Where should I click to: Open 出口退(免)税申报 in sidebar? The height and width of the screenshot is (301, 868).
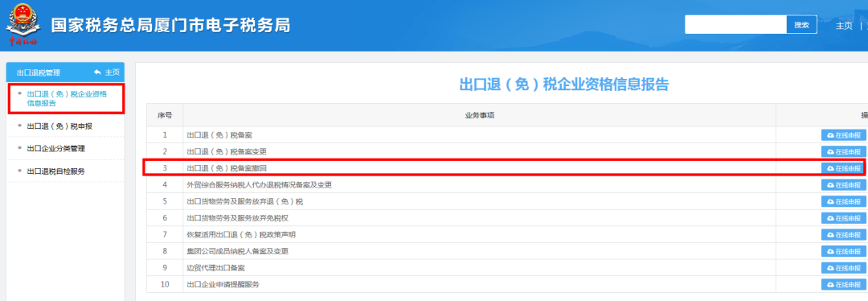(59, 126)
